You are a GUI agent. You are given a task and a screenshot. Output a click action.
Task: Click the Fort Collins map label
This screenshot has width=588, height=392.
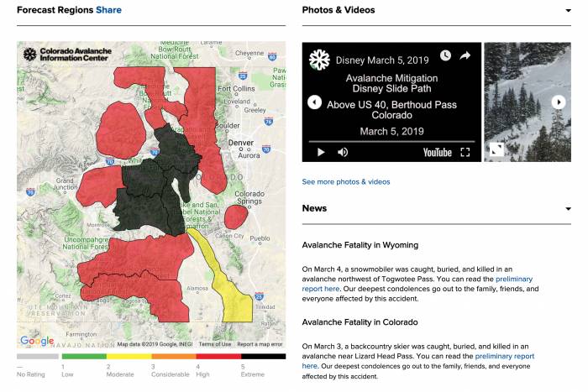click(x=236, y=89)
